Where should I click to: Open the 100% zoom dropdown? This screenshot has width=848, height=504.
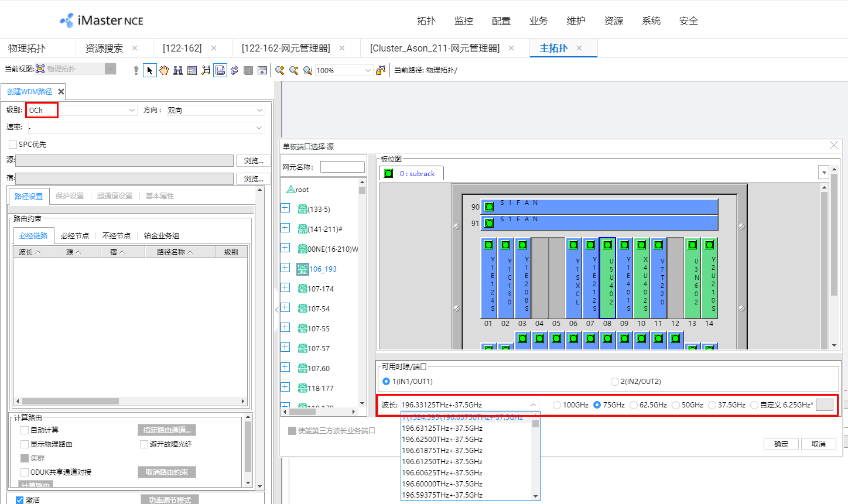368,70
